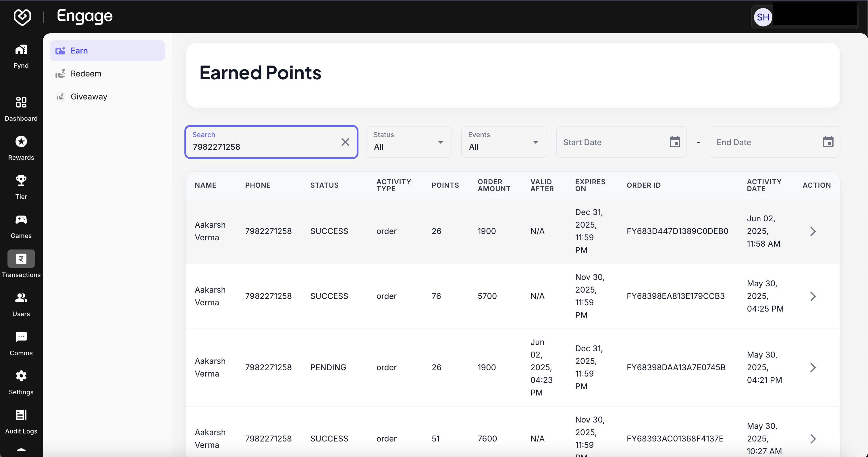Open the Tier trophy icon

click(21, 181)
